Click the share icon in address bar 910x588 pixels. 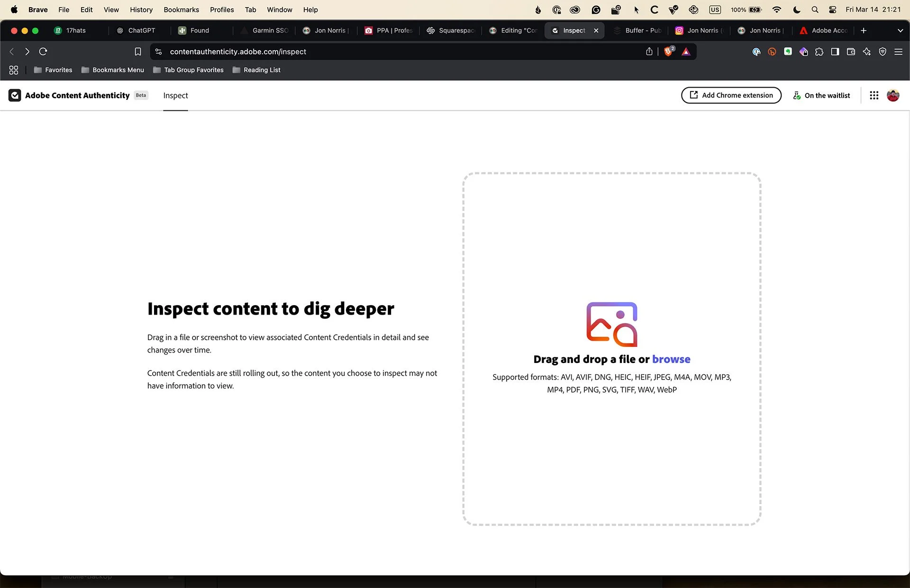(x=649, y=52)
